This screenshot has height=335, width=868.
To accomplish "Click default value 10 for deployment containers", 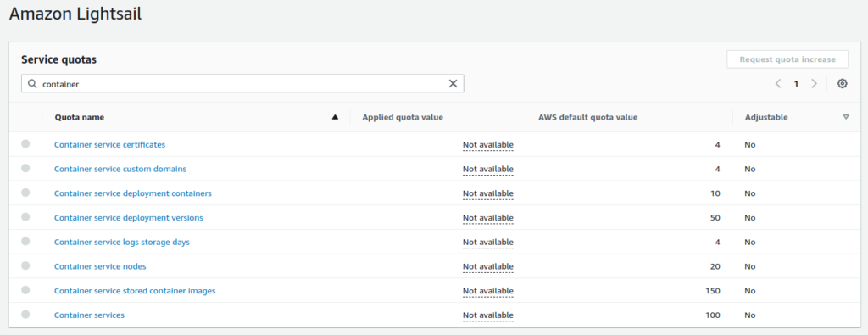I will [x=715, y=193].
